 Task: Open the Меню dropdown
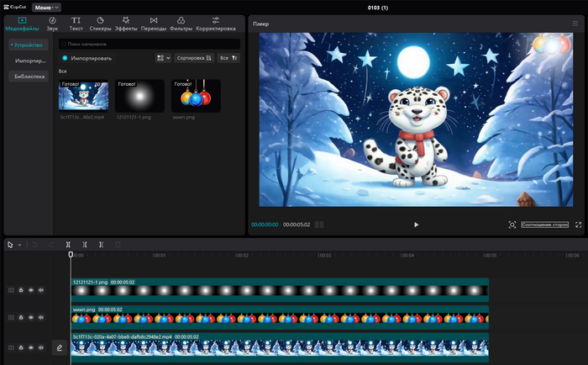click(x=46, y=8)
